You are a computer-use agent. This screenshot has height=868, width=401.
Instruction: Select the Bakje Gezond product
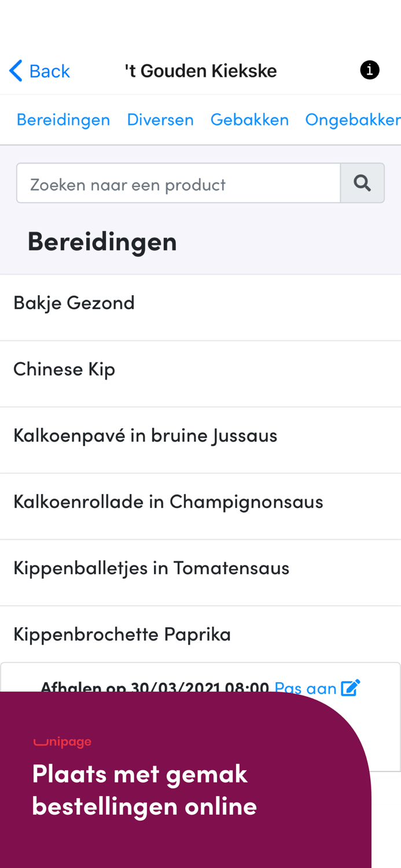74,301
